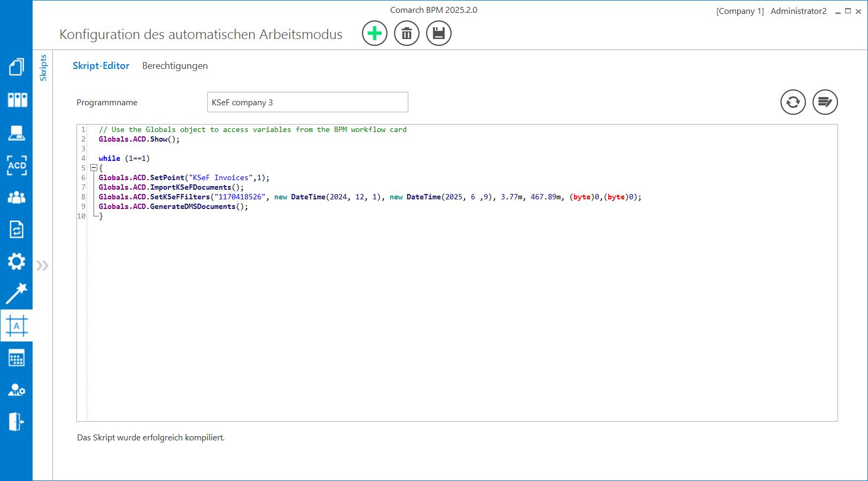868x481 pixels.
Task: Click the green plus add script button
Action: pyautogui.click(x=375, y=33)
